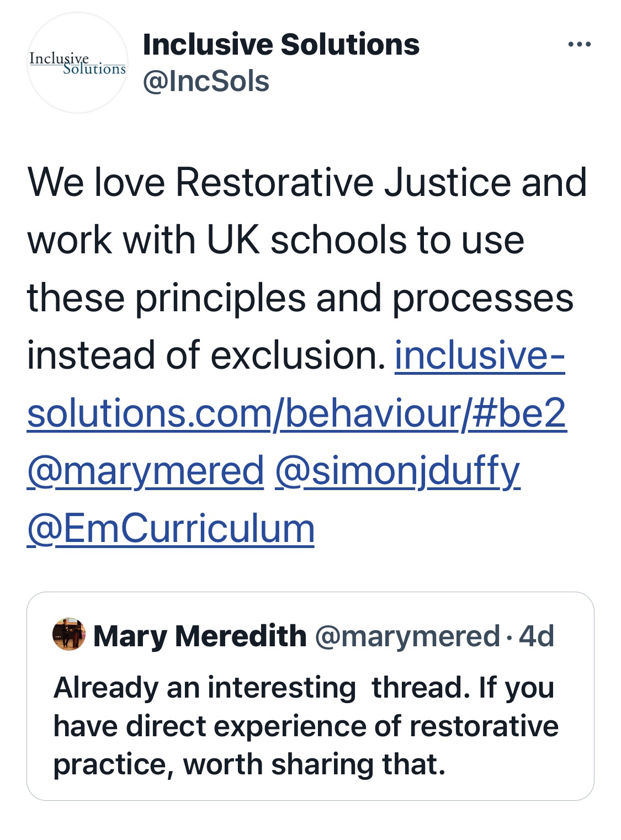Tap the 4d timestamp on quoted tweet
Viewport: 621px width, 840px height.
click(x=536, y=636)
